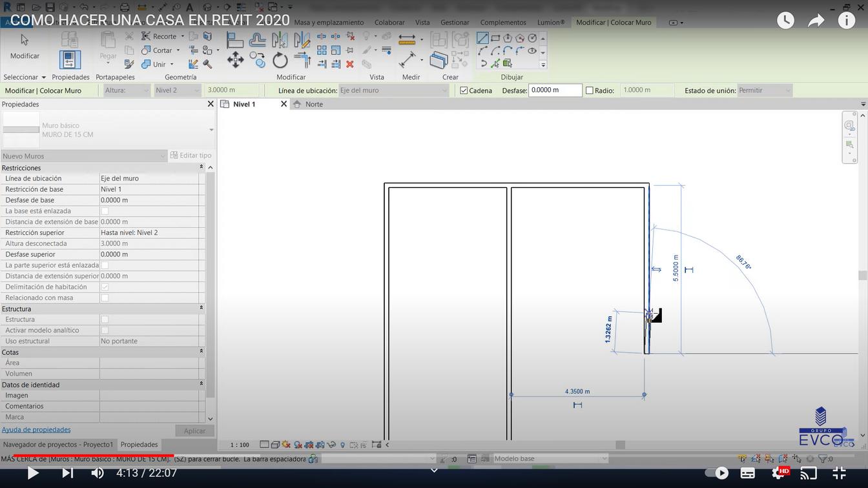Open Ayuda de propiedades link
Viewport: 868px width, 488px height.
point(36,429)
